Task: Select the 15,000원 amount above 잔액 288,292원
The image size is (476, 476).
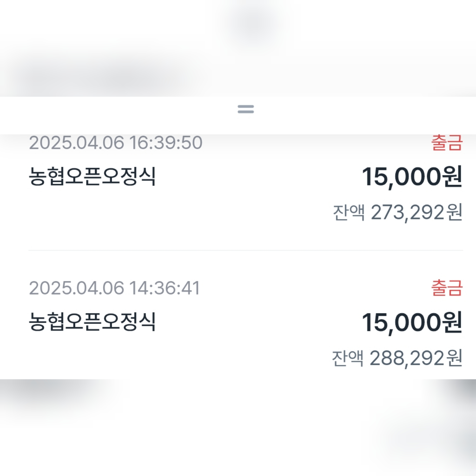Action: (412, 322)
